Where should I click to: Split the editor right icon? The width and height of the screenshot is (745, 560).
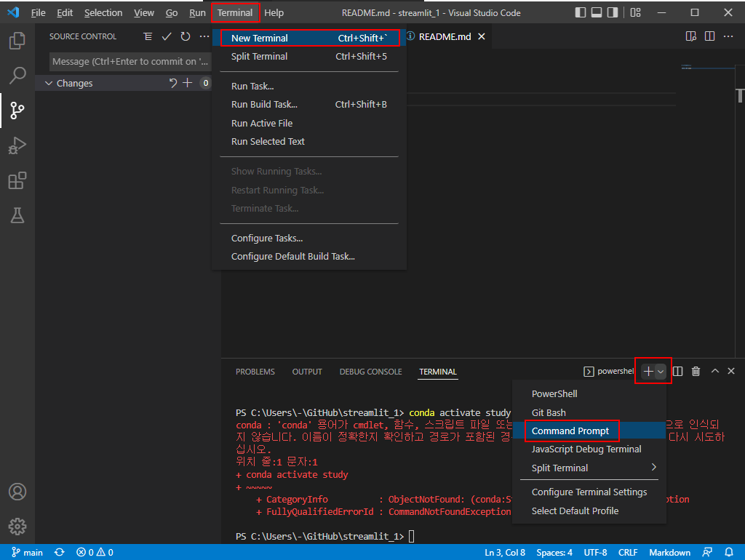(x=709, y=36)
